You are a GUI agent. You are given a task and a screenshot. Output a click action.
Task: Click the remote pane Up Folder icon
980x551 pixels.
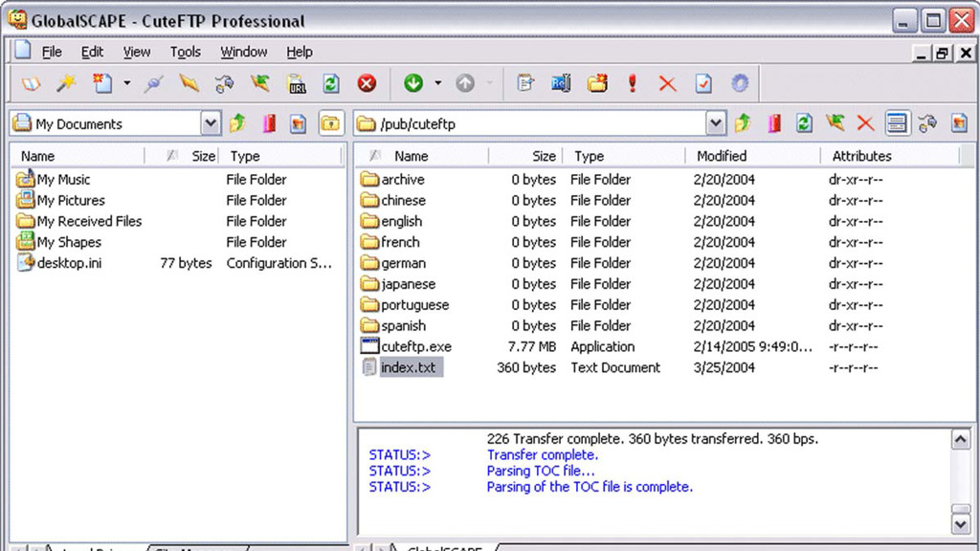pyautogui.click(x=743, y=123)
